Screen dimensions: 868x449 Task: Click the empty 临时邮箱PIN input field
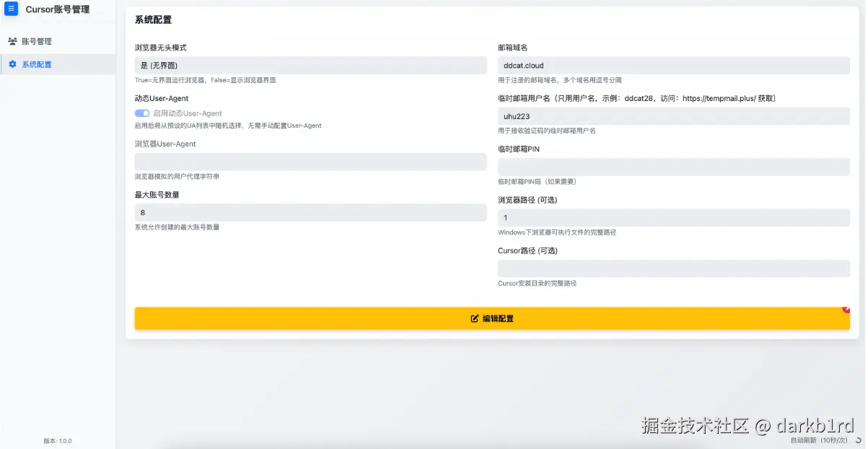click(x=674, y=167)
